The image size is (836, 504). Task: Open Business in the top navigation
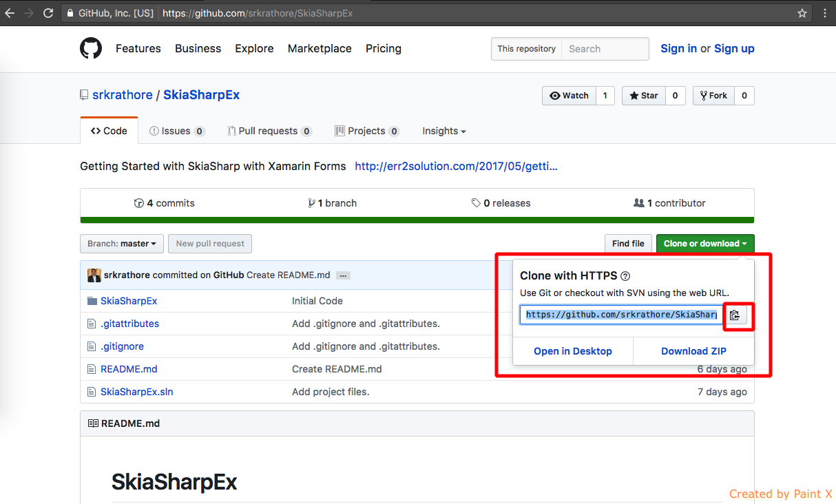pos(198,48)
